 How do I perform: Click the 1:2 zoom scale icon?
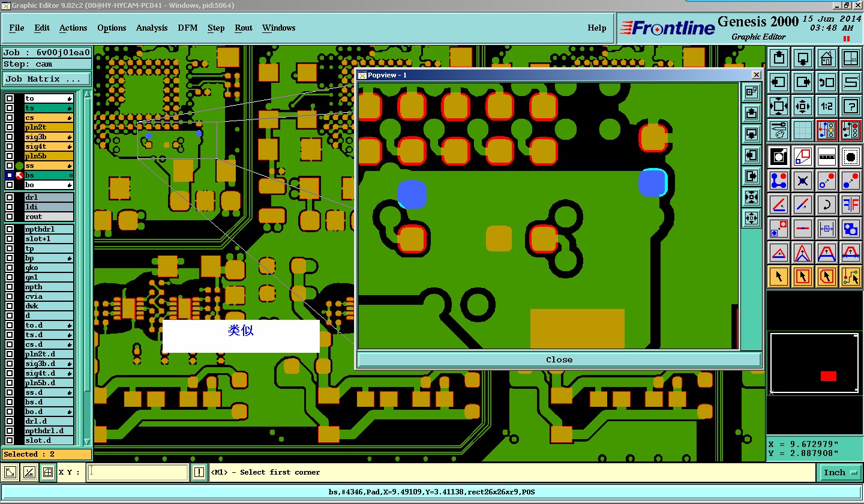pyautogui.click(x=827, y=106)
